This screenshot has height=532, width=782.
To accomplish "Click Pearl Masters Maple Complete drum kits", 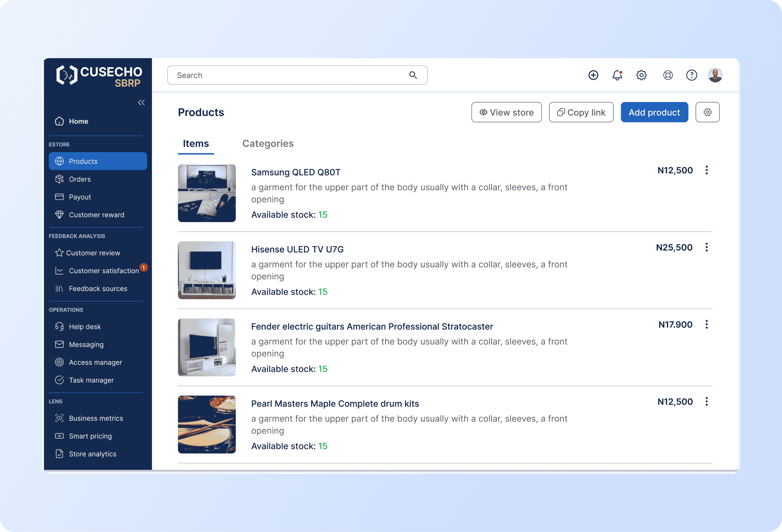I will tap(335, 403).
